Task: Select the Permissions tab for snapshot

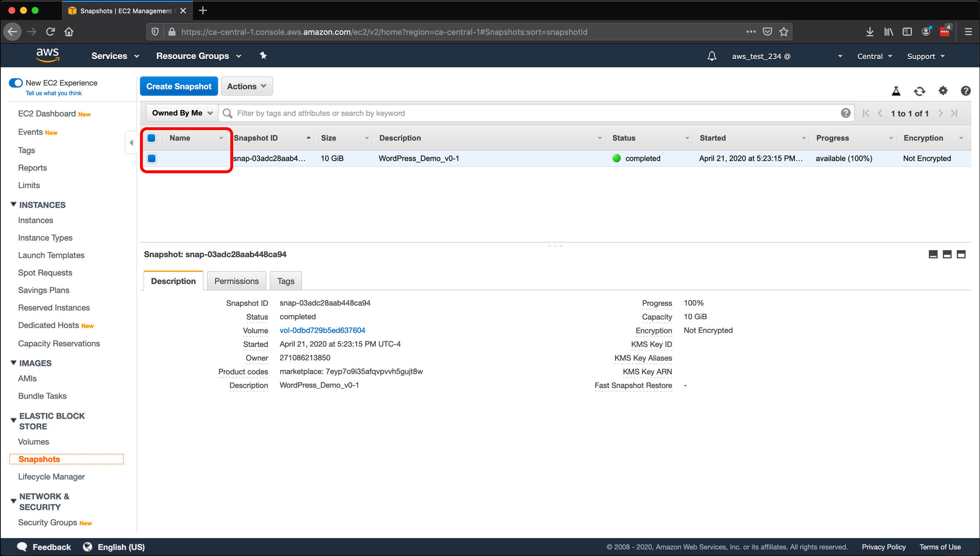Action: point(236,281)
